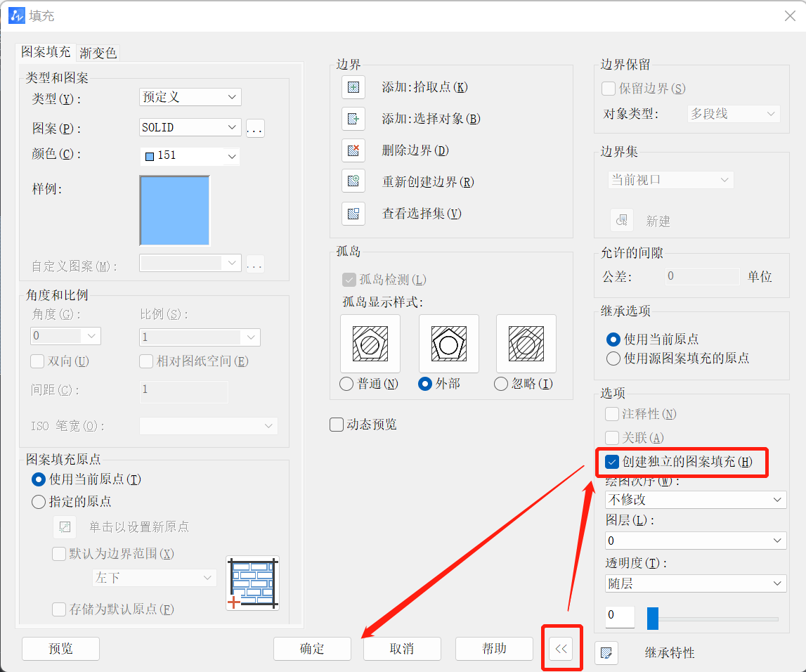Toggle 相对图纸空间 checkbox
This screenshot has height=672, width=806.
[x=146, y=361]
